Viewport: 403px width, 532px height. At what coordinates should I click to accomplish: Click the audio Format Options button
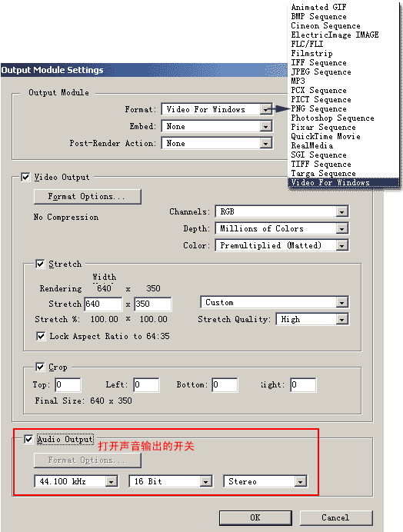87,460
